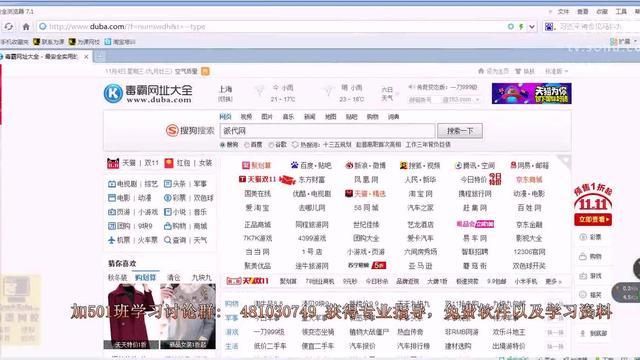The image size is (640, 360).
Task: Click the green lightning speed-mode icon
Action: pyautogui.click(x=521, y=27)
